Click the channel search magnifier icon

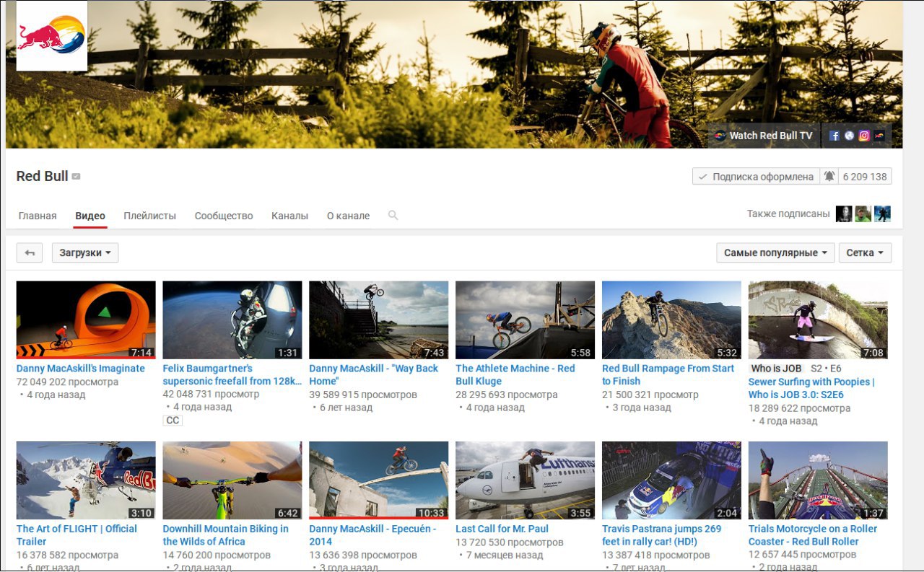[x=393, y=215]
